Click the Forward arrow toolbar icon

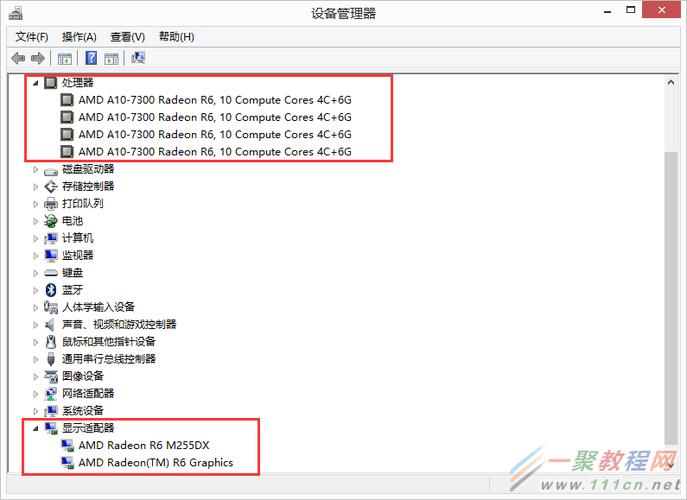click(38, 58)
